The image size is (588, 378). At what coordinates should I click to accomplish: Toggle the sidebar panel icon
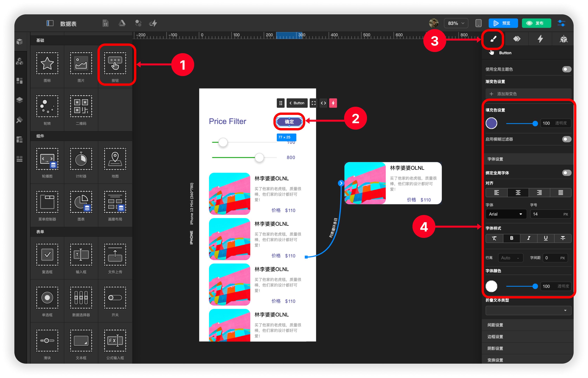(x=50, y=23)
